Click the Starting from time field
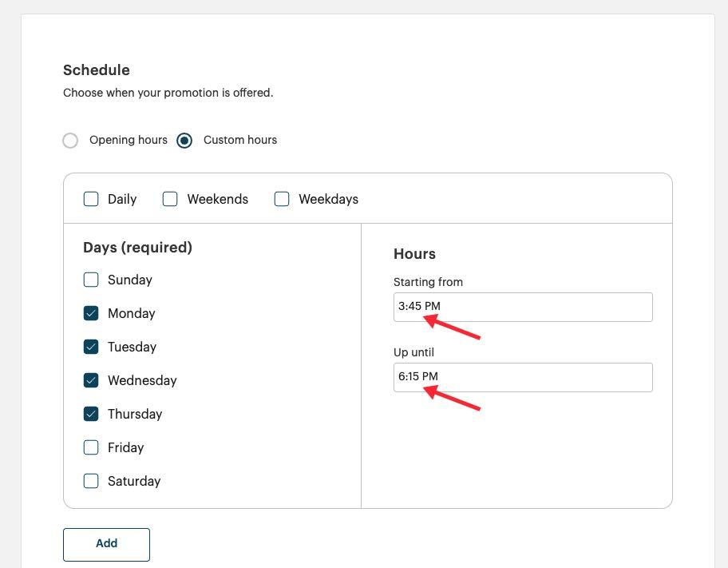Image resolution: width=728 pixels, height=568 pixels. 523,307
